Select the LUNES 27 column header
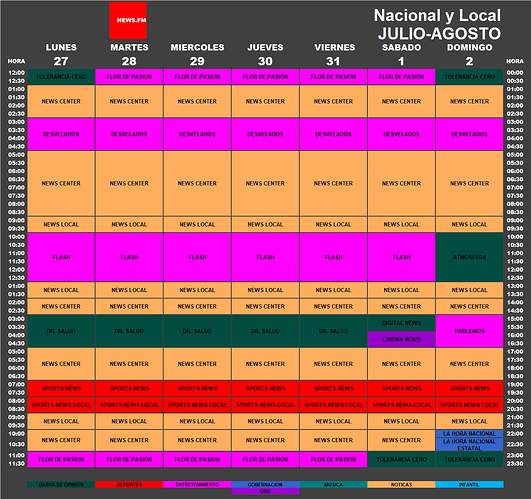 coord(61,54)
